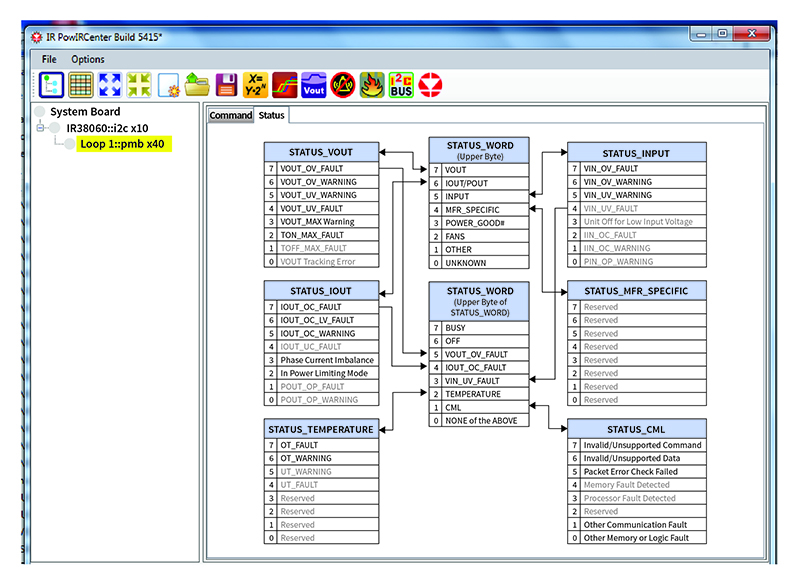The height and width of the screenshot is (583, 800).
Task: Click the Packet Error Check Failed row
Action: (x=637, y=471)
